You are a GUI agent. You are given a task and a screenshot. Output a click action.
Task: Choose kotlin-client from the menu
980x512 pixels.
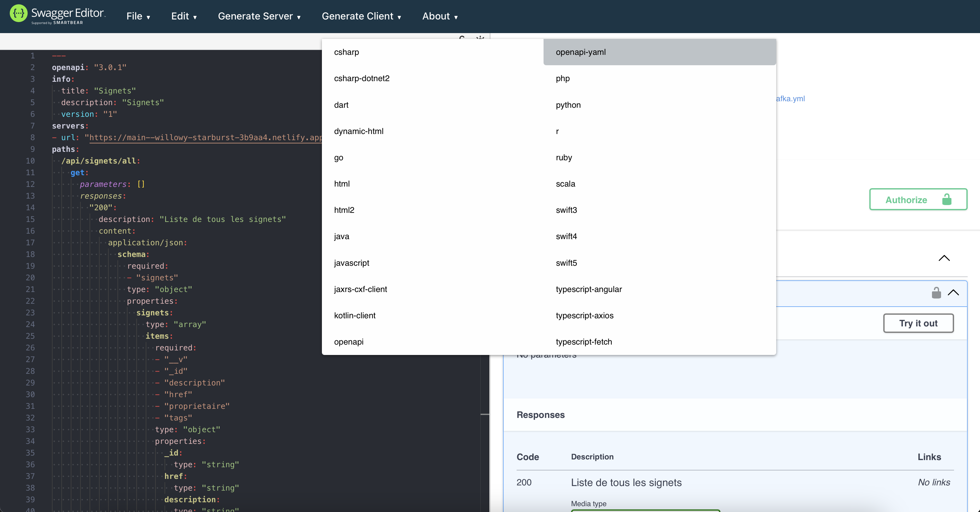click(355, 315)
